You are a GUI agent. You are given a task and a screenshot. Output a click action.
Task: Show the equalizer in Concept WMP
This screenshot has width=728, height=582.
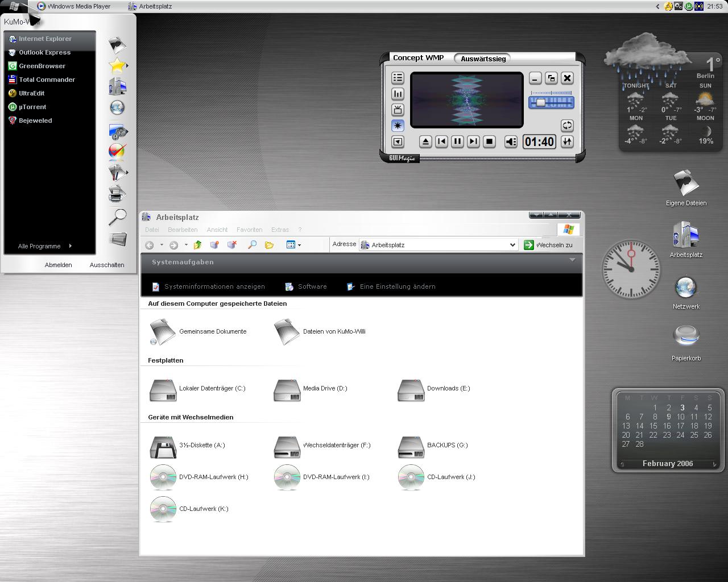pos(398,94)
